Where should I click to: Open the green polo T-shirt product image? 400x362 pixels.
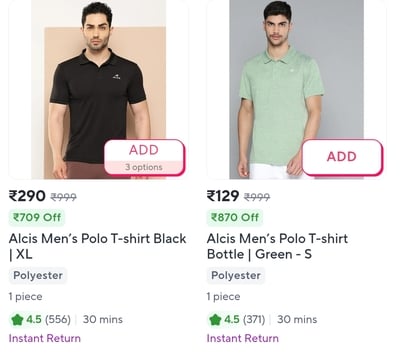296,89
